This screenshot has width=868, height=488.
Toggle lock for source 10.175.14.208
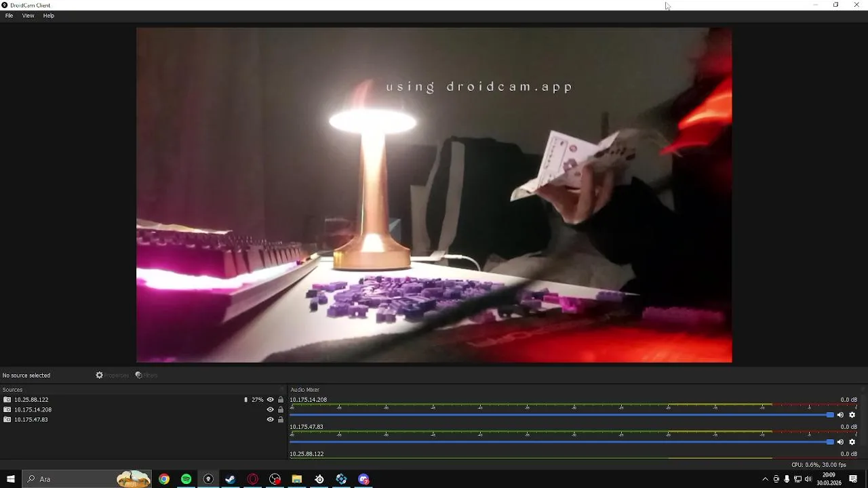[281, 409]
